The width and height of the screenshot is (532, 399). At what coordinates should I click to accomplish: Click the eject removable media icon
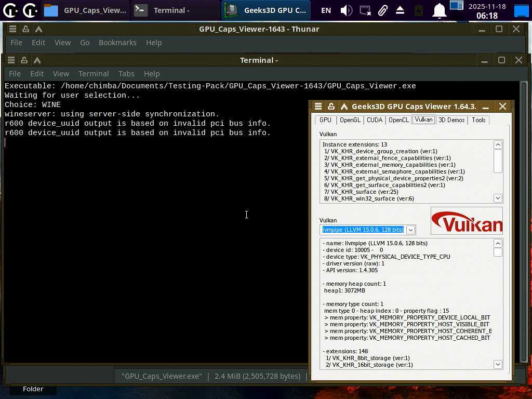[400, 10]
